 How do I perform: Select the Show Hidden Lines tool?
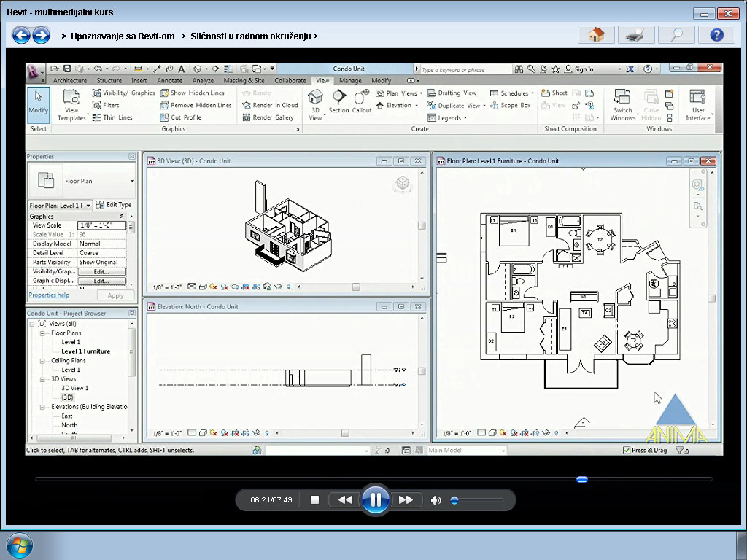coord(193,94)
